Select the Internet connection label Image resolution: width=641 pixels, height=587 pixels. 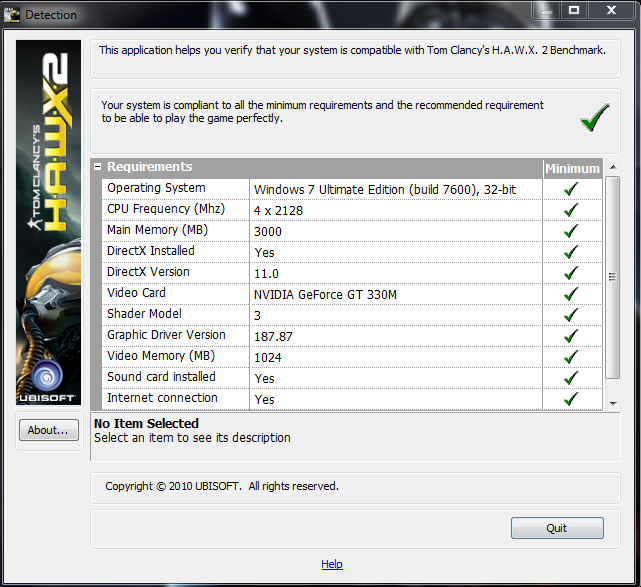tap(162, 398)
